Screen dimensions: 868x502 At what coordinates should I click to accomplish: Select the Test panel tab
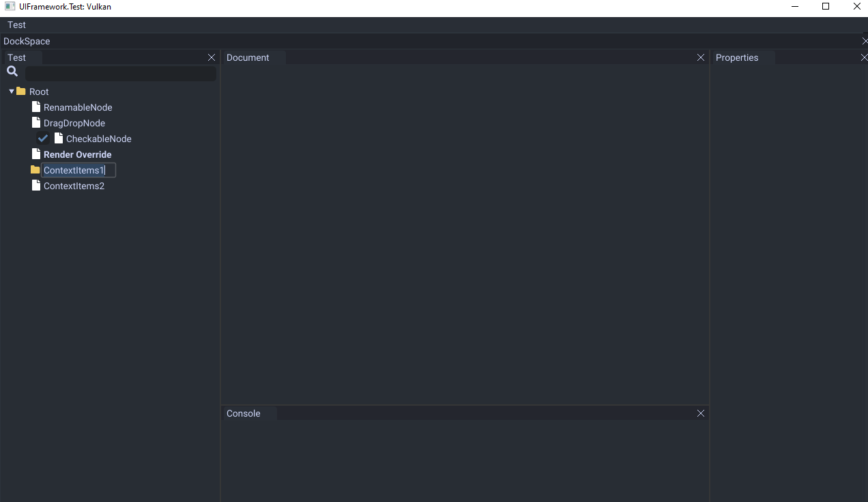click(16, 57)
